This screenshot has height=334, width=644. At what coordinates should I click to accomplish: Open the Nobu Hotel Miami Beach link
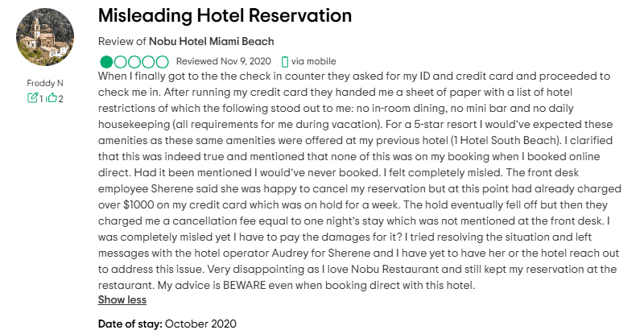tap(211, 41)
